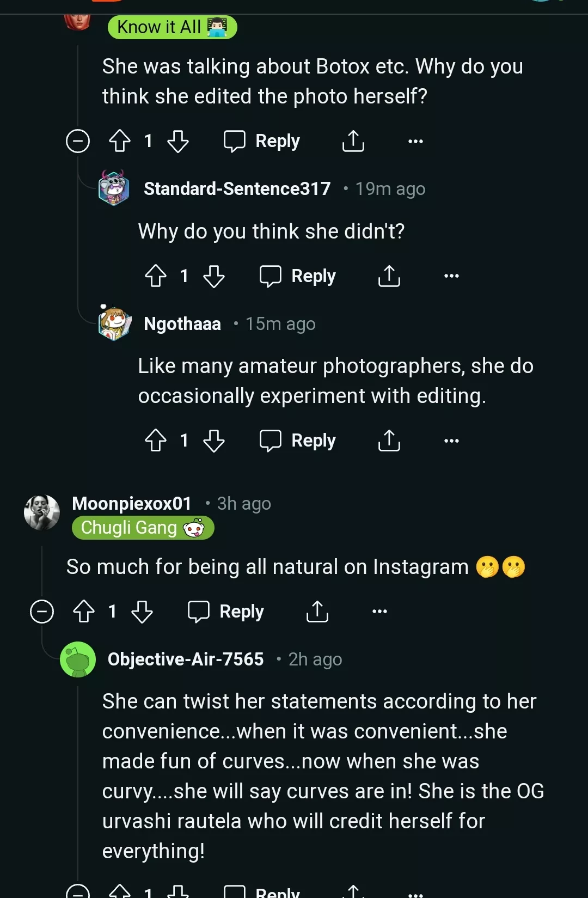588x898 pixels.
Task: Upvote the Botox comment
Action: click(x=120, y=141)
